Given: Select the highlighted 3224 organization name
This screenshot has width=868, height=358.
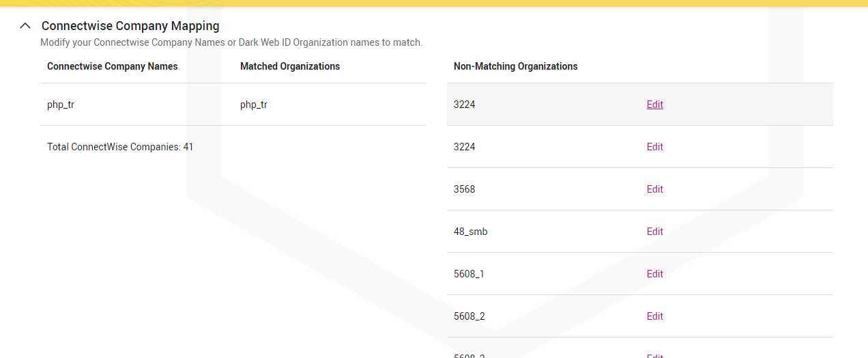Looking at the screenshot, I should [x=464, y=105].
